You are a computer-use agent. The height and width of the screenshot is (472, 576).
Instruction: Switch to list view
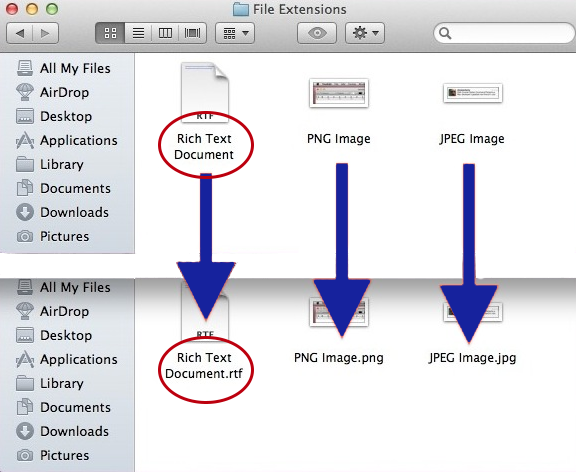[x=138, y=33]
